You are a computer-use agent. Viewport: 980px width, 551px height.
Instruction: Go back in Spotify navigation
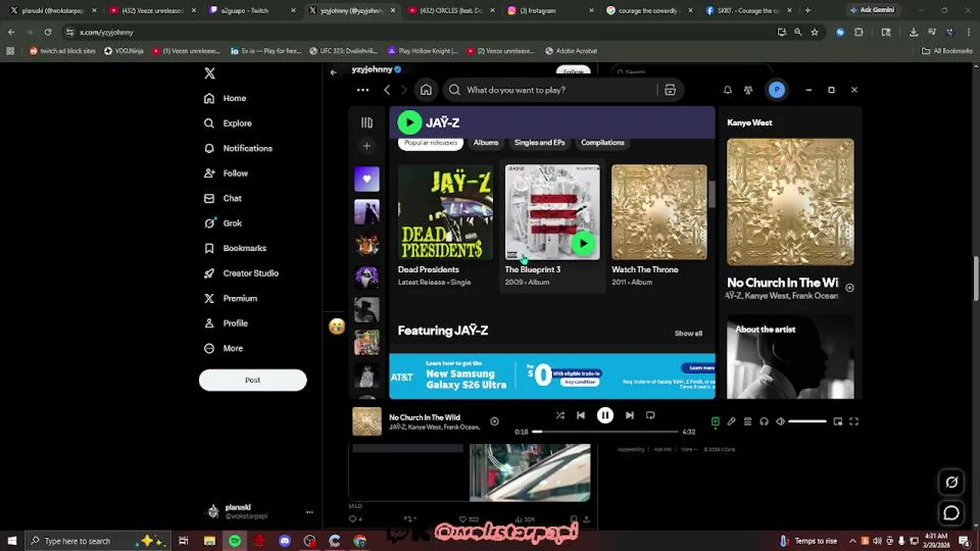(x=387, y=90)
